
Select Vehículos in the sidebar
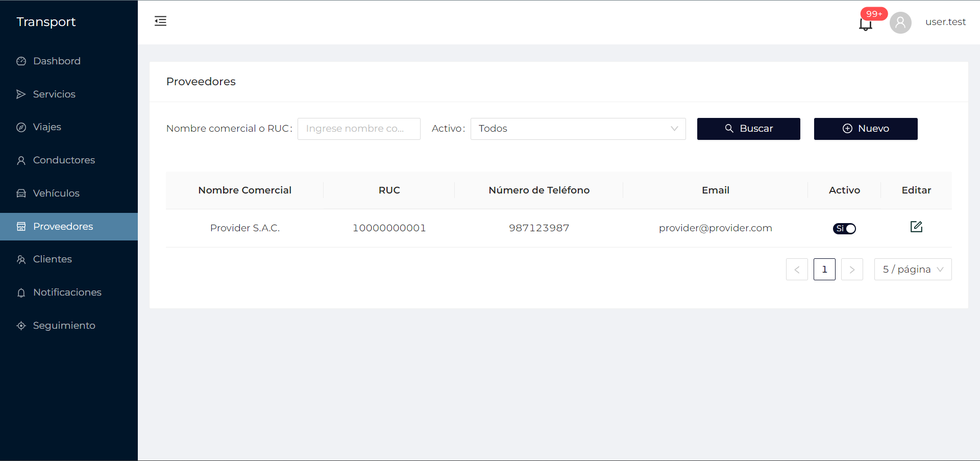pyautogui.click(x=69, y=193)
